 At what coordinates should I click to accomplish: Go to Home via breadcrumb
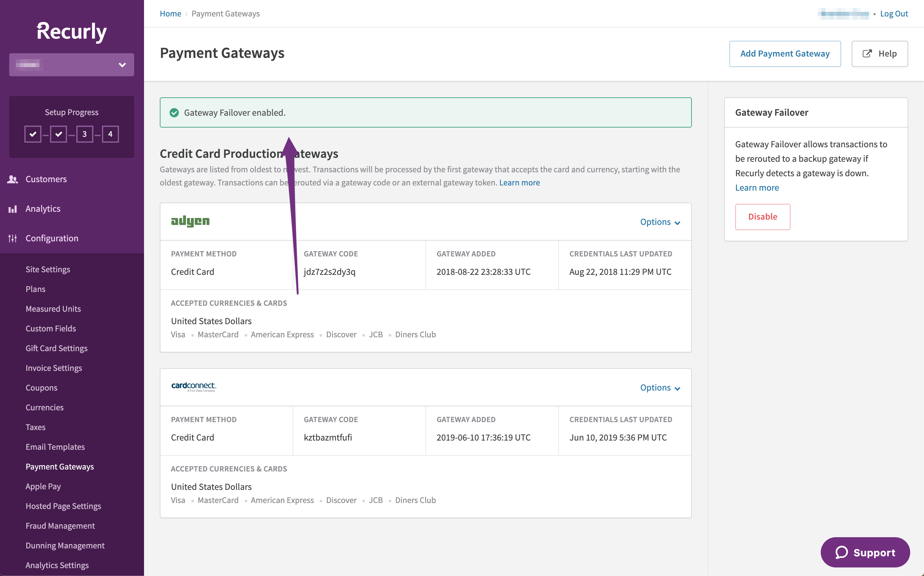[170, 14]
